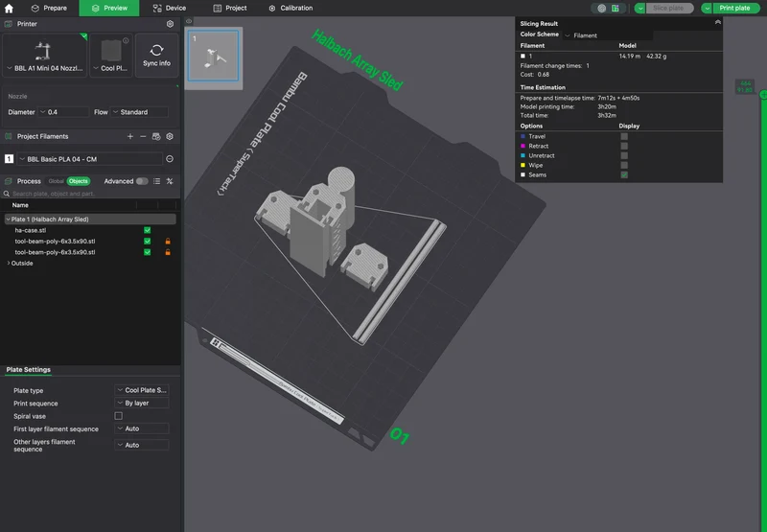Enable the Spiral vase checkbox

[x=118, y=416]
